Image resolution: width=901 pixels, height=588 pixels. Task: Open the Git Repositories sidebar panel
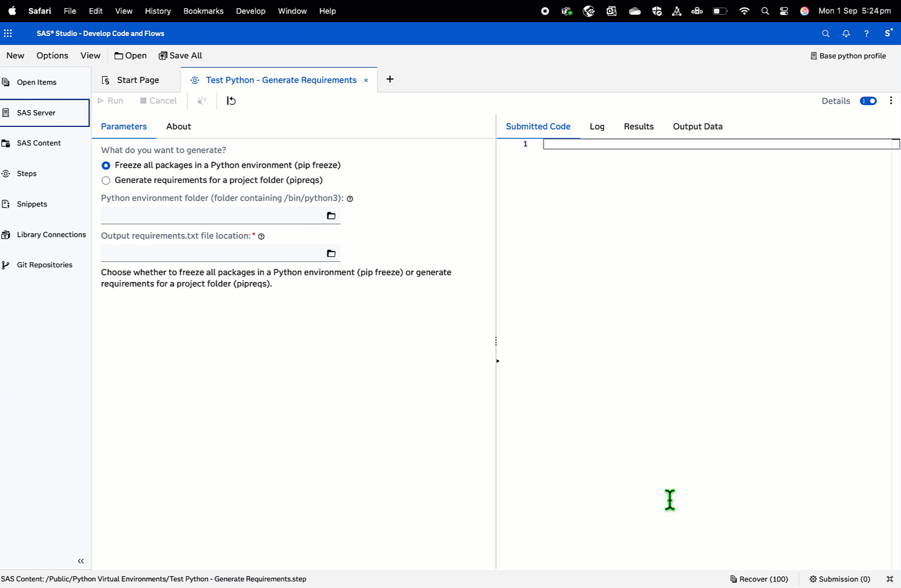45,265
